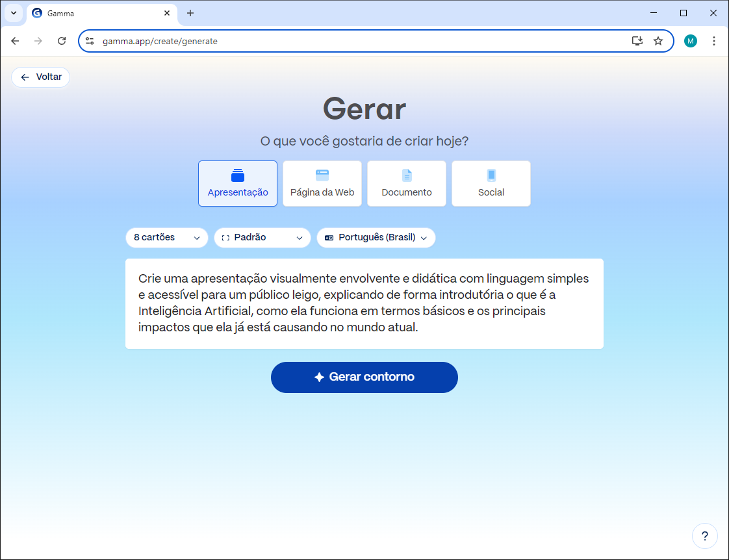Switch to the Gamma tab
Viewport: 729px width, 560px height.
coord(97,13)
